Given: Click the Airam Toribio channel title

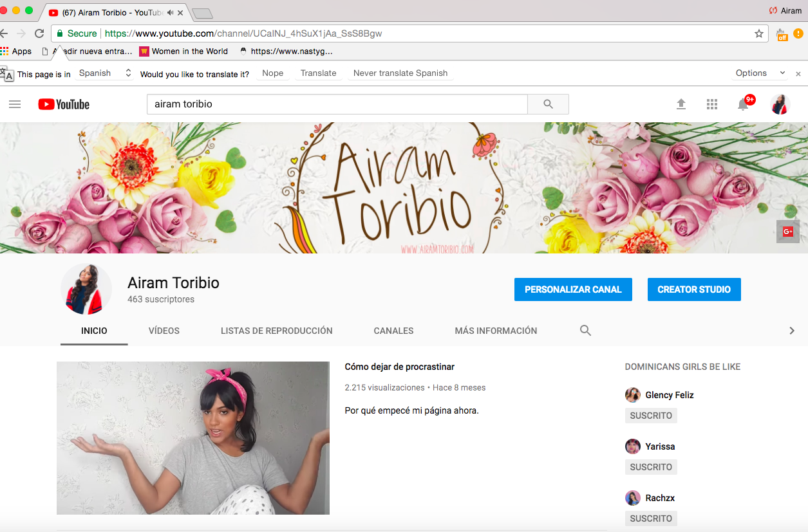Looking at the screenshot, I should point(173,283).
